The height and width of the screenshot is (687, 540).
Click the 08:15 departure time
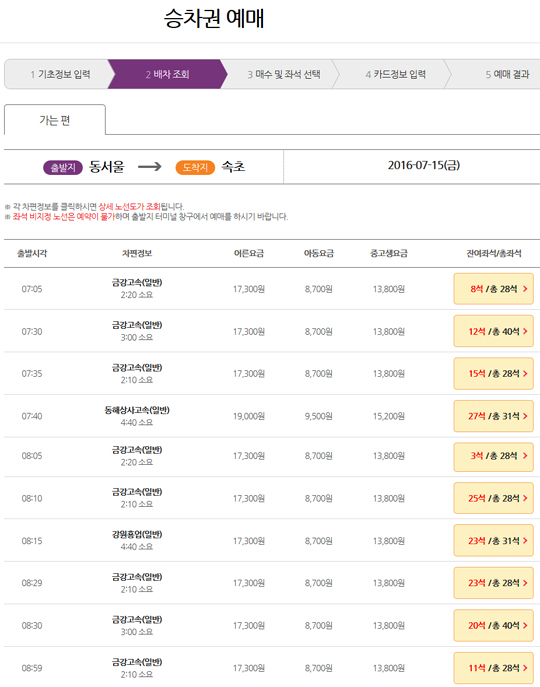coord(32,541)
